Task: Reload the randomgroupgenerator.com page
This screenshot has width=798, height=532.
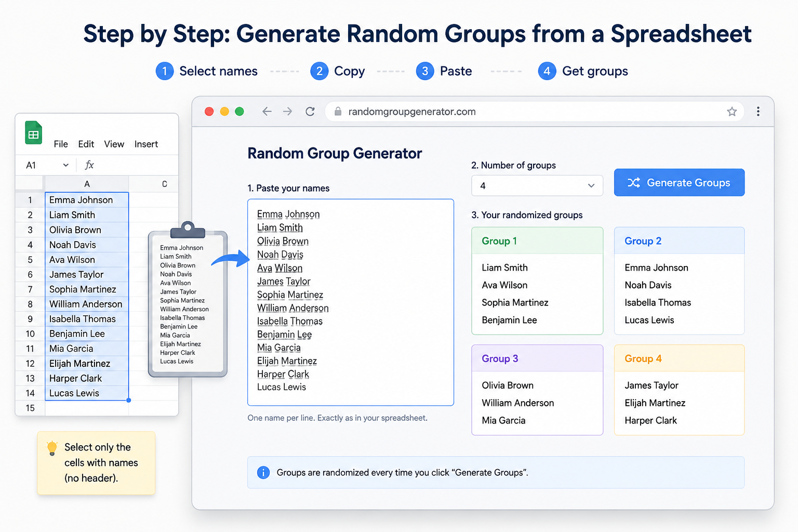Action: point(310,111)
